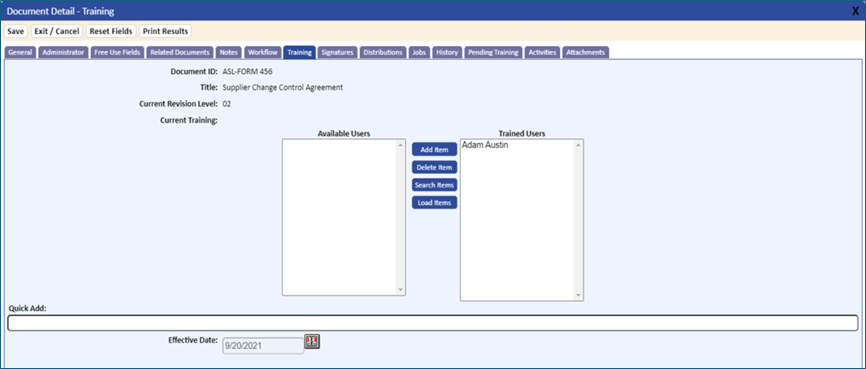Viewport: 866px width, 369px height.
Task: Open the Jobs tab
Action: coord(419,52)
